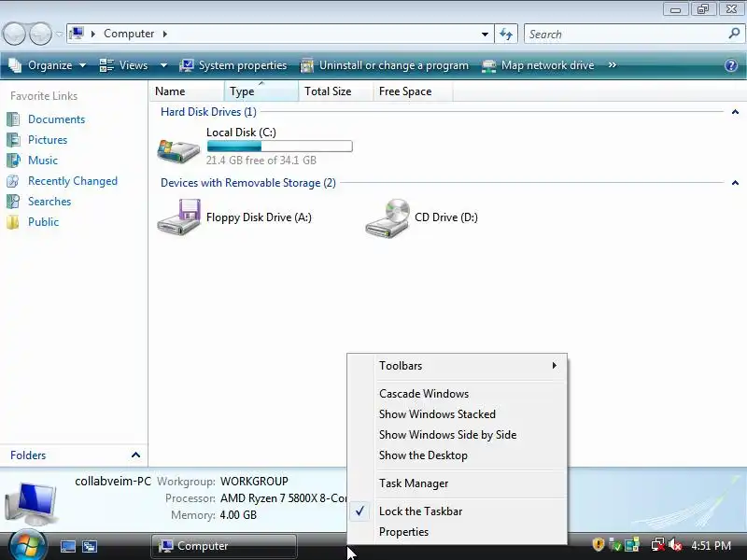This screenshot has height=560, width=747.
Task: Click the collabveim-PC computer name
Action: click(x=113, y=481)
